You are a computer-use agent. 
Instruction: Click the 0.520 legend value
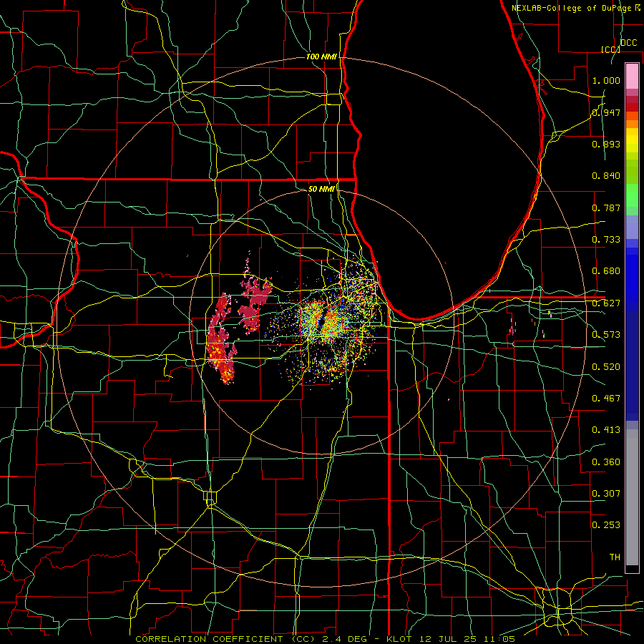coord(606,367)
